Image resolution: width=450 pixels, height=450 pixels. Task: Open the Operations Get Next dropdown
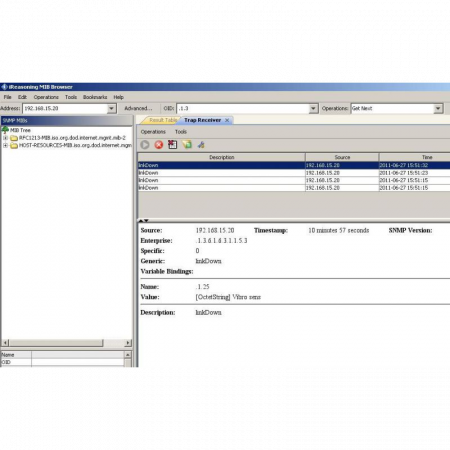438,108
